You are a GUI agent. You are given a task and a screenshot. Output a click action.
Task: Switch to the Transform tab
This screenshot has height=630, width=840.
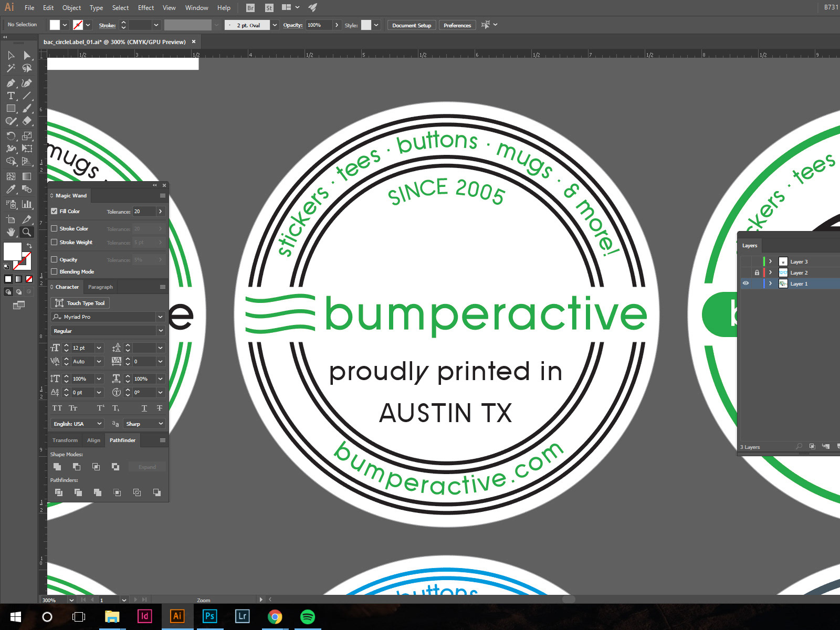pyautogui.click(x=65, y=440)
